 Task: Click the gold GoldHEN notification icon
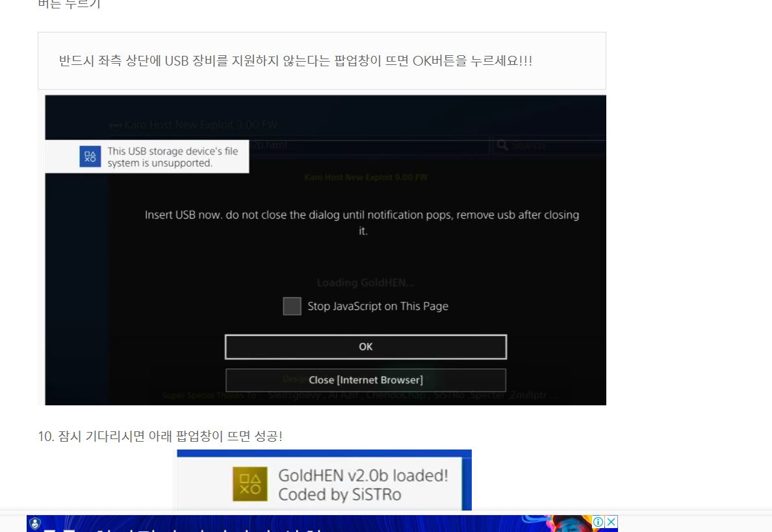pyautogui.click(x=250, y=484)
